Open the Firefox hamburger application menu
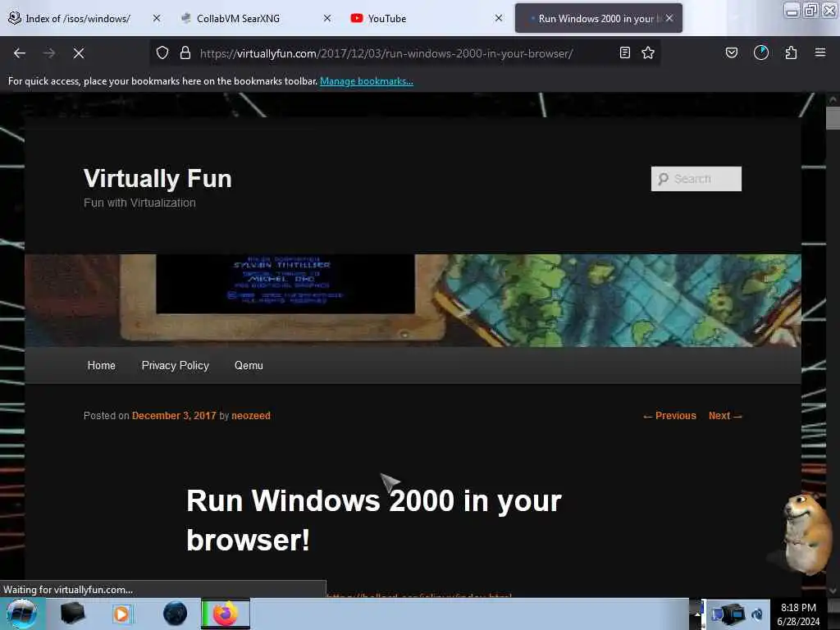Image resolution: width=840 pixels, height=630 pixels. pos(820,52)
